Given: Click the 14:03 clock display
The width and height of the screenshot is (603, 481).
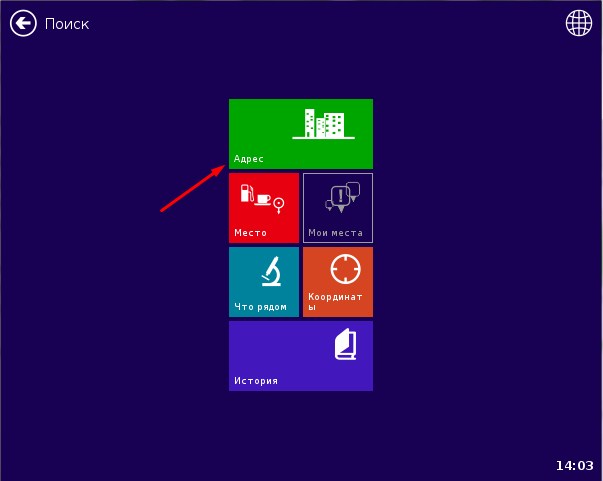Looking at the screenshot, I should (574, 465).
